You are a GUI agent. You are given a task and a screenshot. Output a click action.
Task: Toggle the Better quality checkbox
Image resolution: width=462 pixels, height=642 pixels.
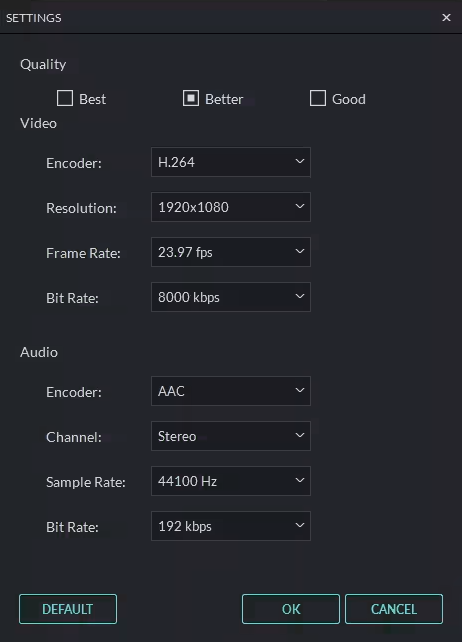tap(191, 98)
